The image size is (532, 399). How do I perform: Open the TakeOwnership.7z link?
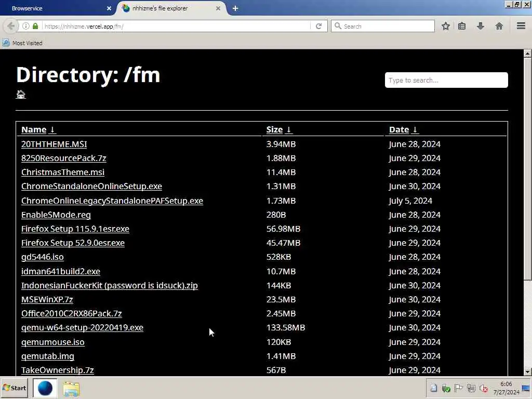point(57,370)
